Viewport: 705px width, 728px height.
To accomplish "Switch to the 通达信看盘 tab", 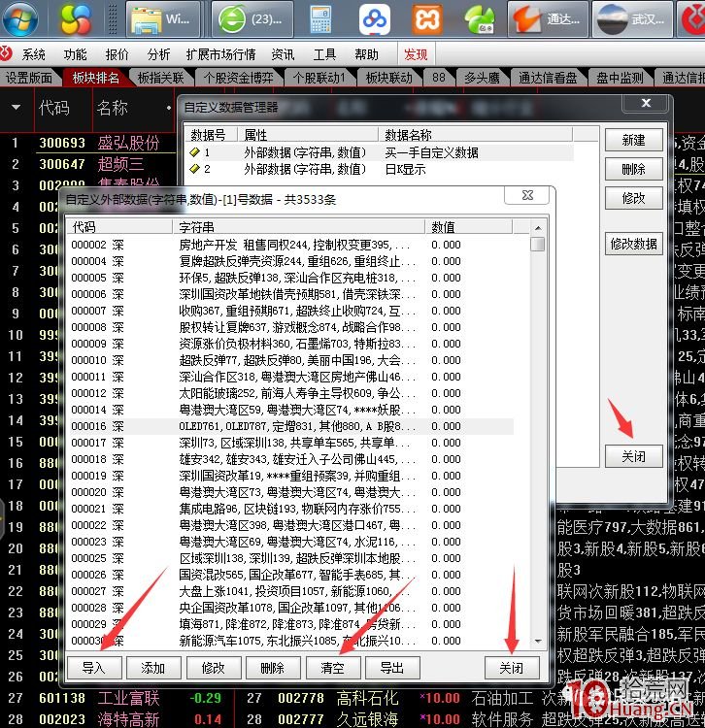I will coord(548,78).
